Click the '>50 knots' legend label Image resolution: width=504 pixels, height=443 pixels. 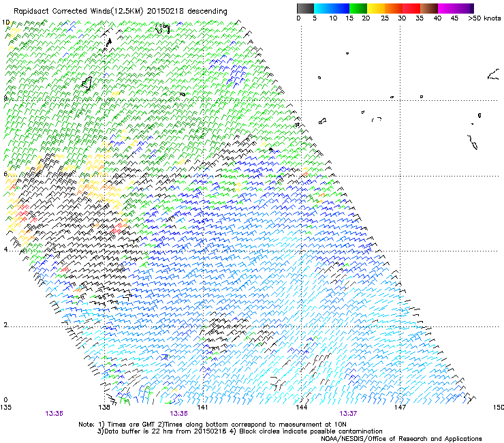point(484,18)
